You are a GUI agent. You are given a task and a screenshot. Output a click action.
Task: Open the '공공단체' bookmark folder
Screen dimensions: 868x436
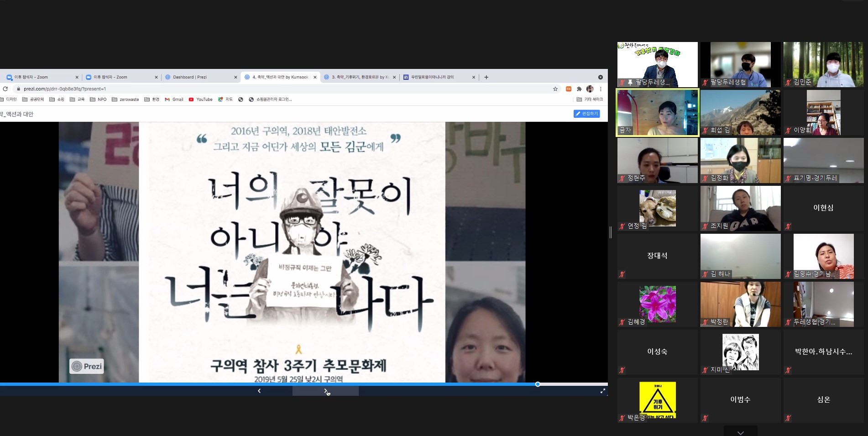click(33, 100)
